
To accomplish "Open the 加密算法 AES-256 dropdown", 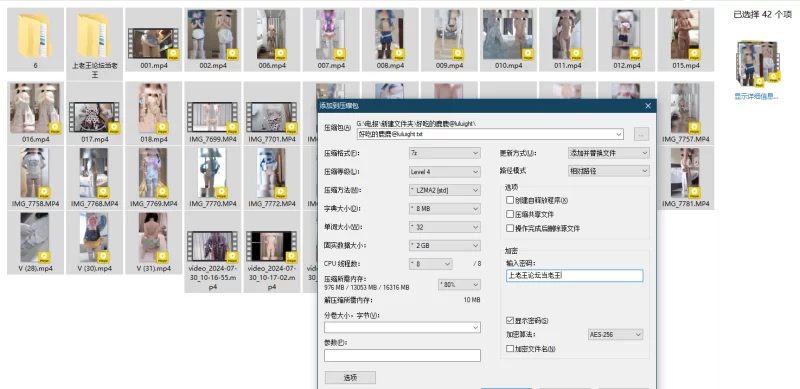I will [x=615, y=334].
